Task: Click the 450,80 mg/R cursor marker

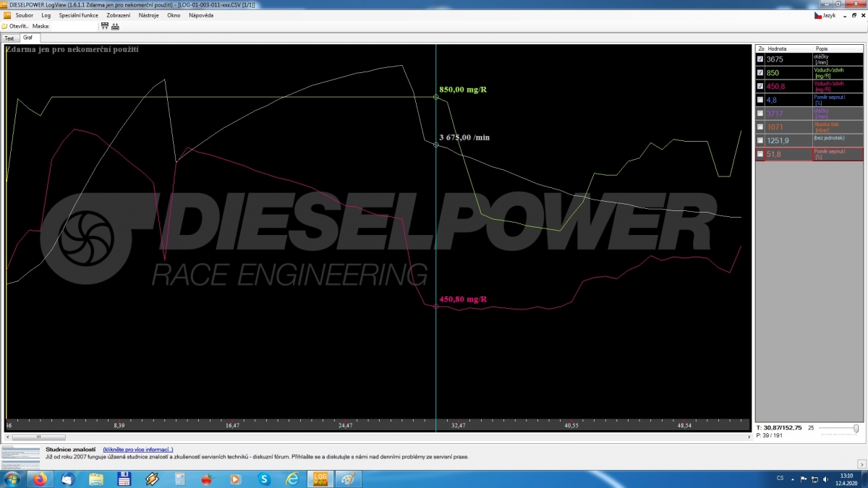Action: pos(435,307)
